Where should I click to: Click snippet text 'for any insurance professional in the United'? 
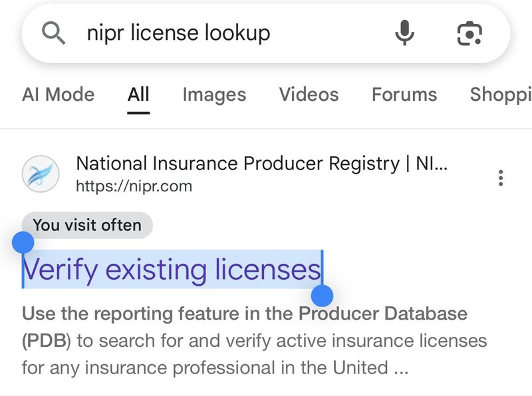[205, 368]
